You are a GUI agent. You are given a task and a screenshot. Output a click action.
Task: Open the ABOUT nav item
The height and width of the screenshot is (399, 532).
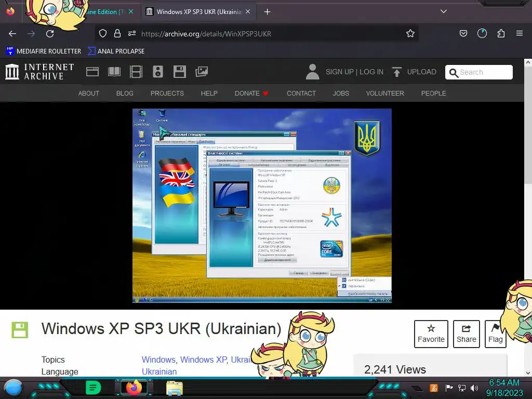click(88, 94)
